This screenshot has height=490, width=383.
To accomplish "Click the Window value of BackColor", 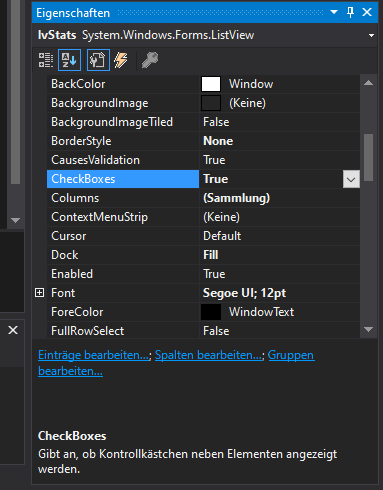I will 251,84.
